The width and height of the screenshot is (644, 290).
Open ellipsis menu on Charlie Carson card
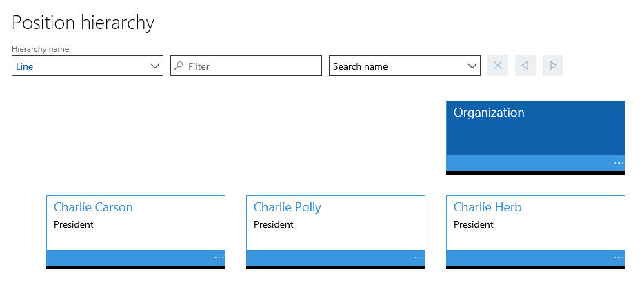point(219,258)
